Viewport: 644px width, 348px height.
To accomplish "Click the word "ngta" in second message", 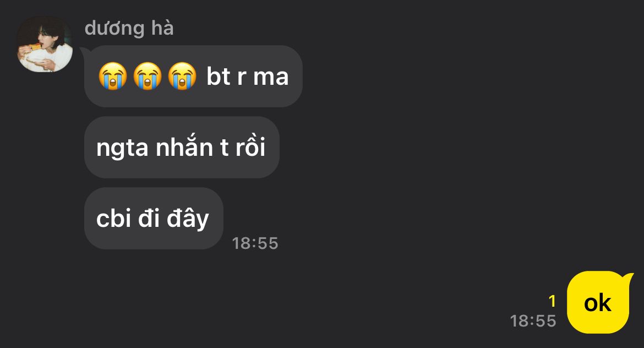I will point(122,149).
